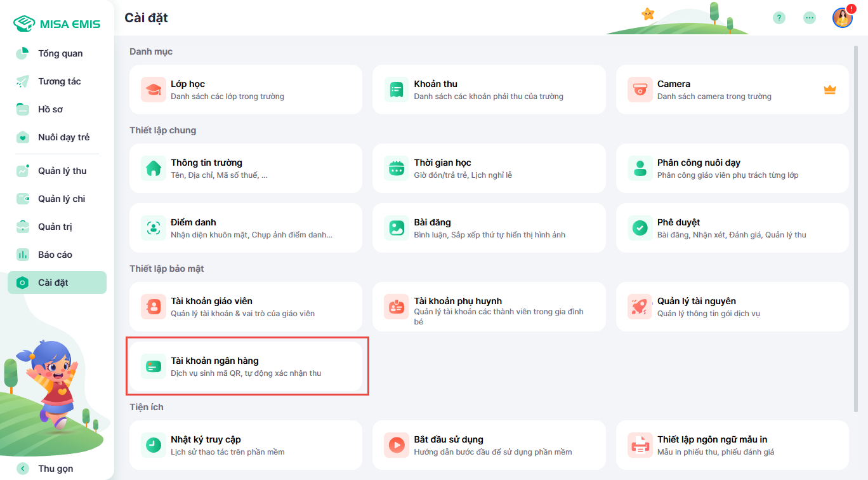Click the Camera premium crown icon
The height and width of the screenshot is (480, 868).
pyautogui.click(x=829, y=90)
